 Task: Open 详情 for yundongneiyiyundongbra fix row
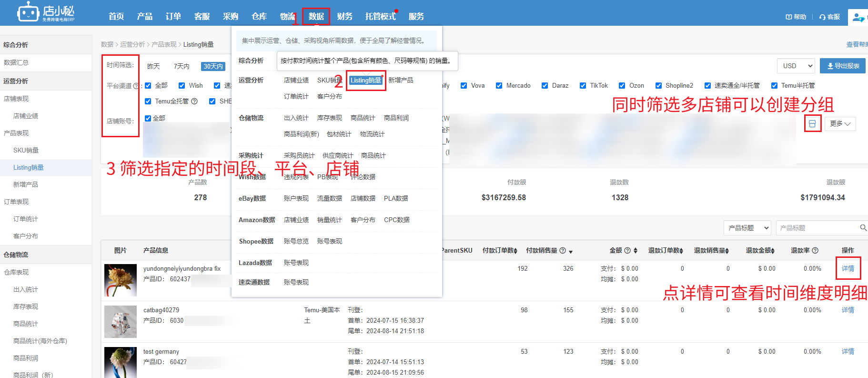(x=848, y=268)
